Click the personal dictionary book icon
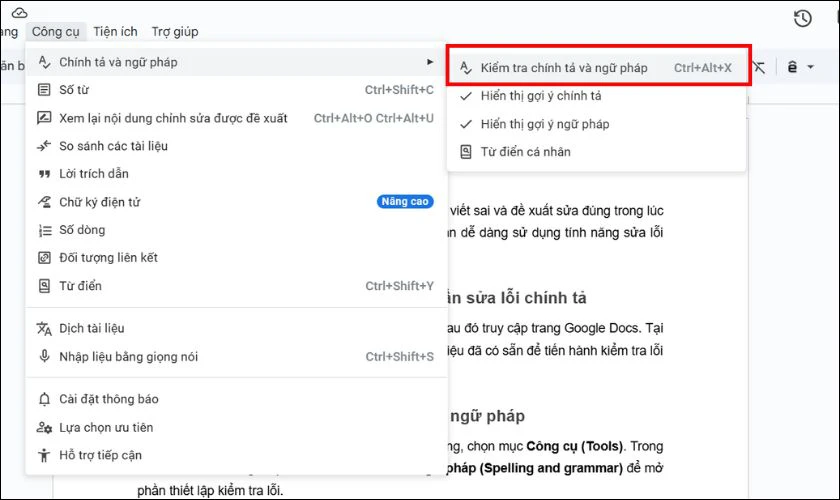This screenshot has width=840, height=500. pyautogui.click(x=466, y=152)
